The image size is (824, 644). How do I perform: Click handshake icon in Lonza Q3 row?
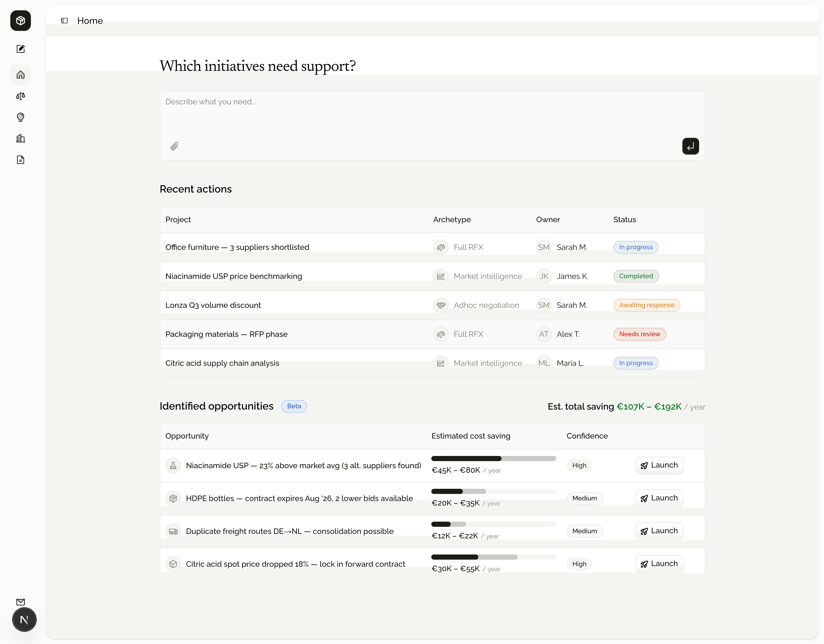tap(441, 305)
